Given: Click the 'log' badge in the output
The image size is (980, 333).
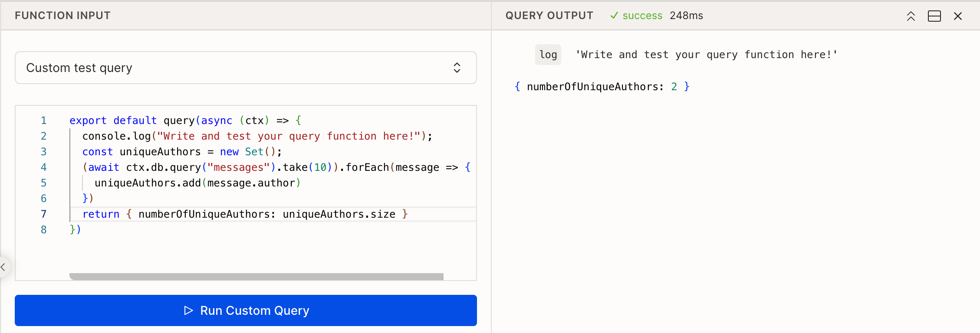Looking at the screenshot, I should pos(548,55).
